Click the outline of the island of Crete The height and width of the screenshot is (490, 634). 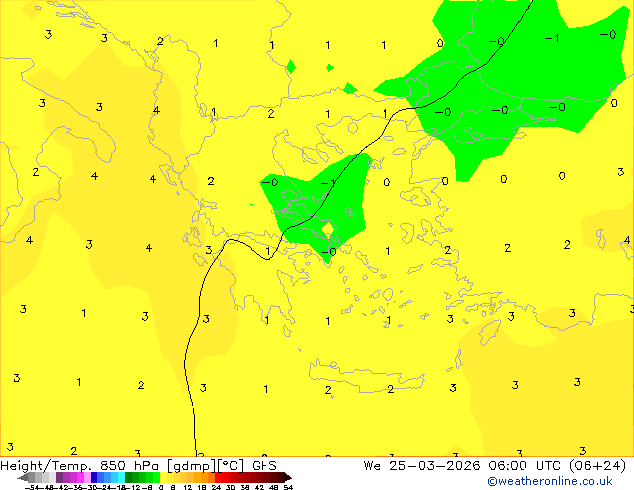(x=367, y=376)
